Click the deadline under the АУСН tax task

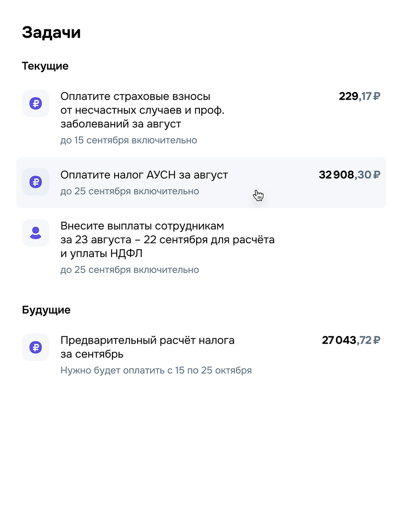point(130,191)
